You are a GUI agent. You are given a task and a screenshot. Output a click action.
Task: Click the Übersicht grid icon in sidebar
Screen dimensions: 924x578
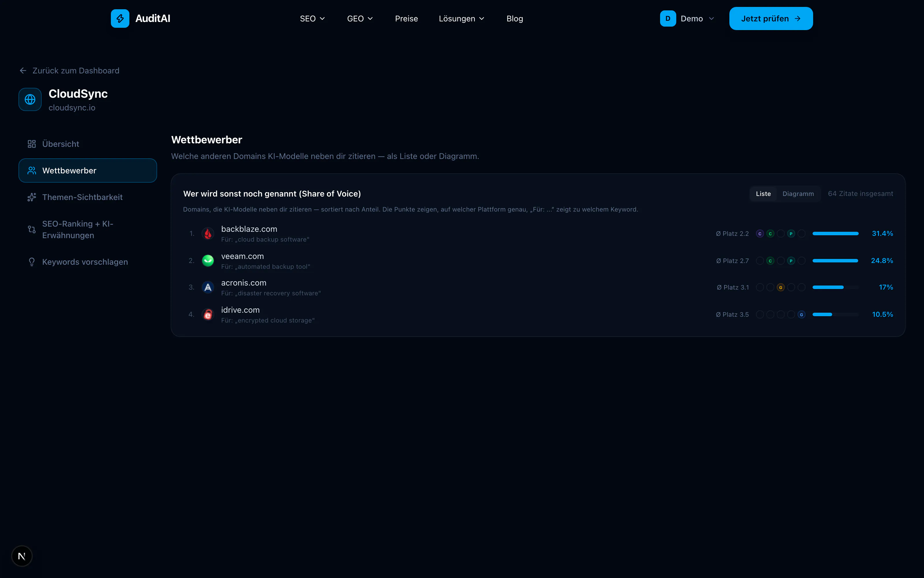(x=32, y=144)
